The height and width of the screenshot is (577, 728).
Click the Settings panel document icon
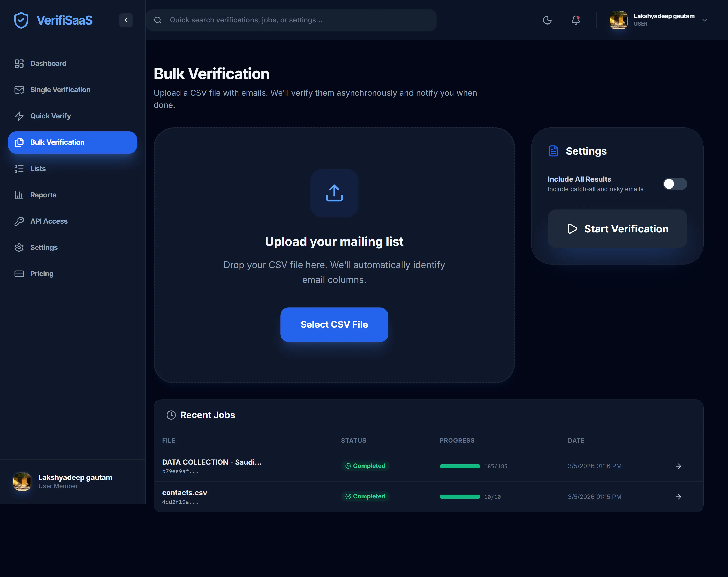coord(554,151)
